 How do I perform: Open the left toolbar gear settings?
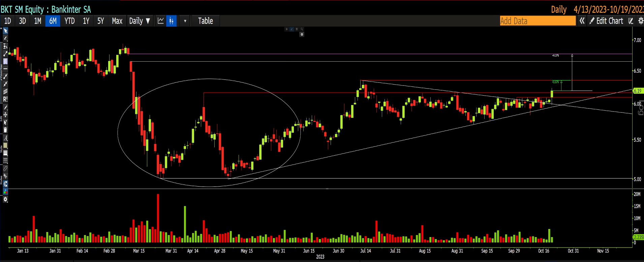5,199
